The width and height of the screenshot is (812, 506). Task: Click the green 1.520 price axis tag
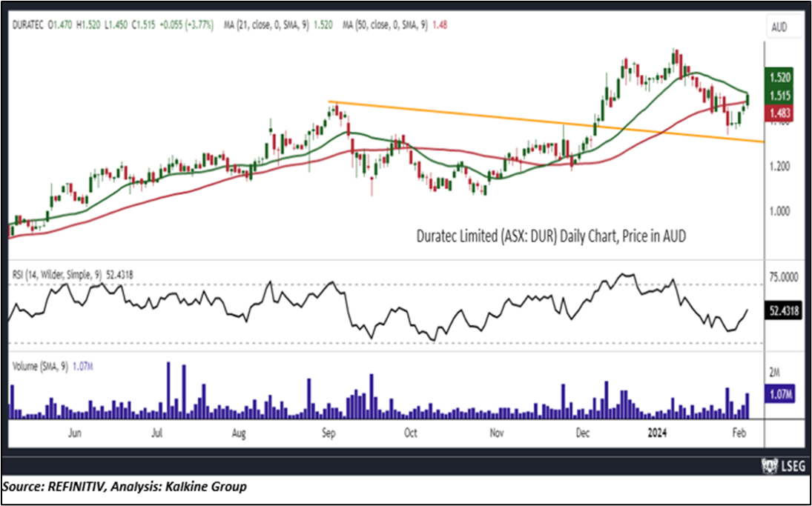pos(779,78)
